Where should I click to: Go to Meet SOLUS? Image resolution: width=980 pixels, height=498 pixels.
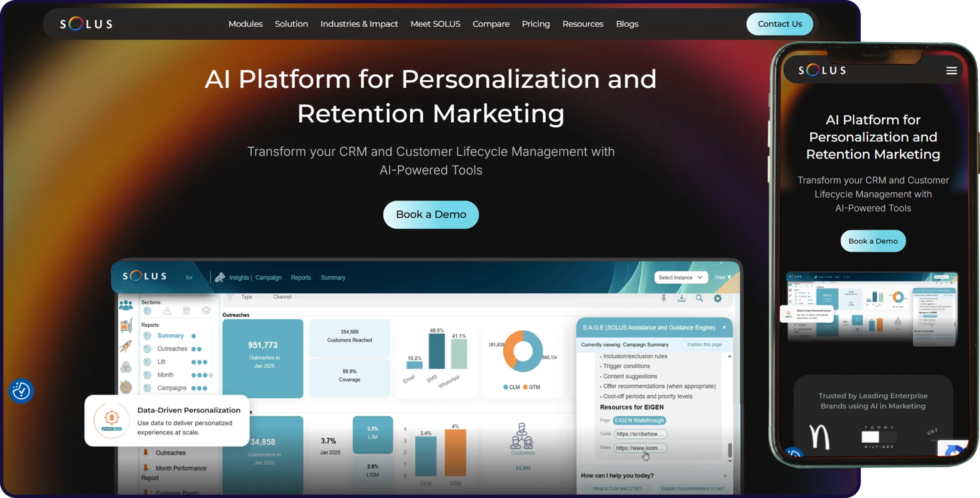(435, 24)
